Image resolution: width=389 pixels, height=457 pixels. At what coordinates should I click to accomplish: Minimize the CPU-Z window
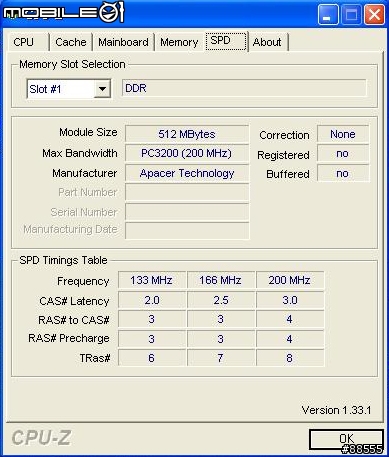pyautogui.click(x=328, y=15)
